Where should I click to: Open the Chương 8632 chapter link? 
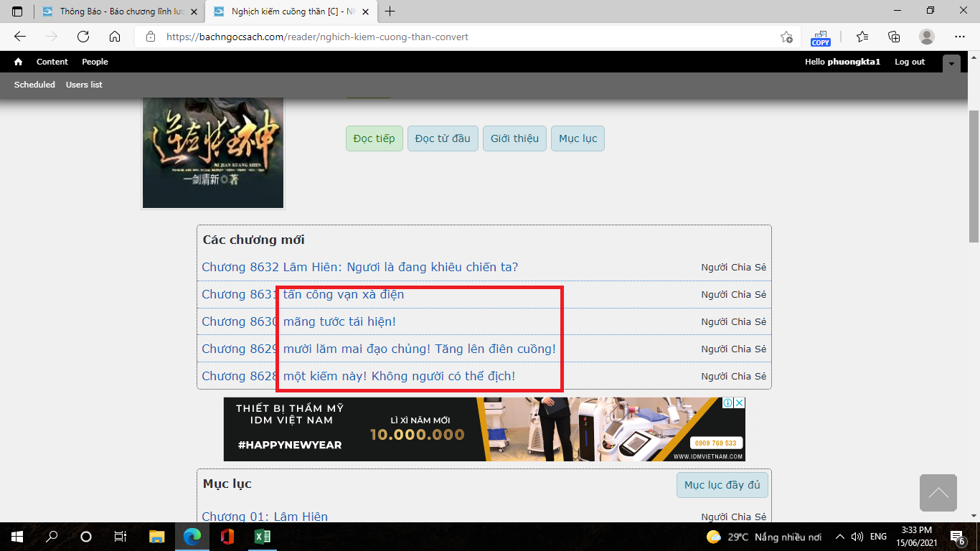pos(359,267)
